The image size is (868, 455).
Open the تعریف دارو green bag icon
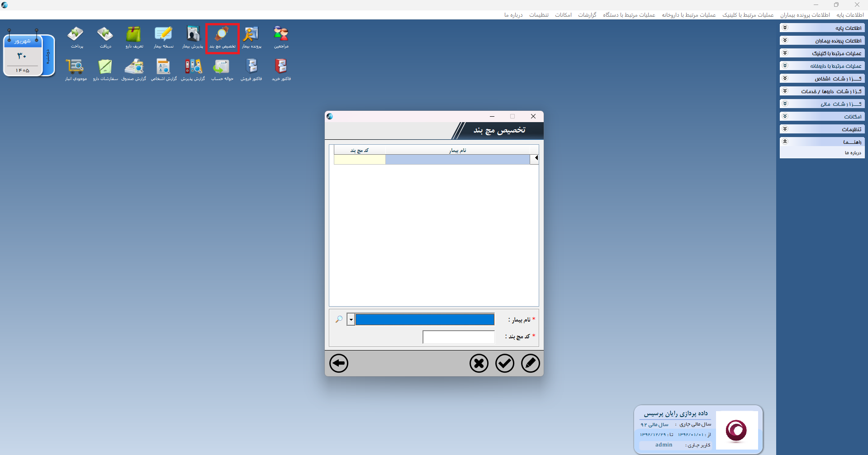134,37
